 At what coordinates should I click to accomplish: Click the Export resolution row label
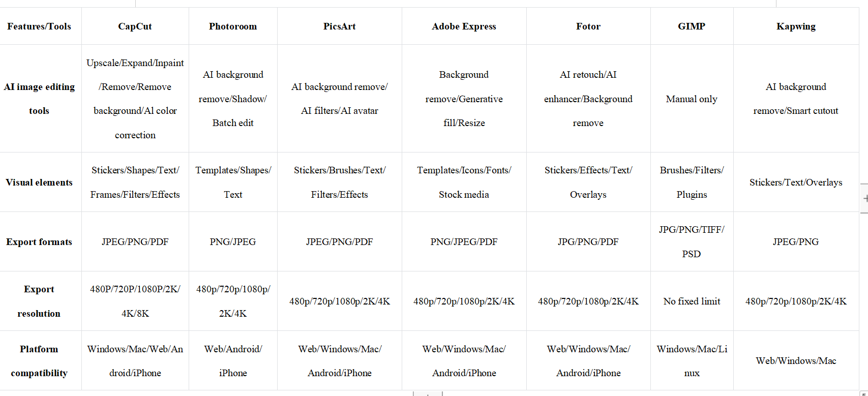click(x=39, y=301)
